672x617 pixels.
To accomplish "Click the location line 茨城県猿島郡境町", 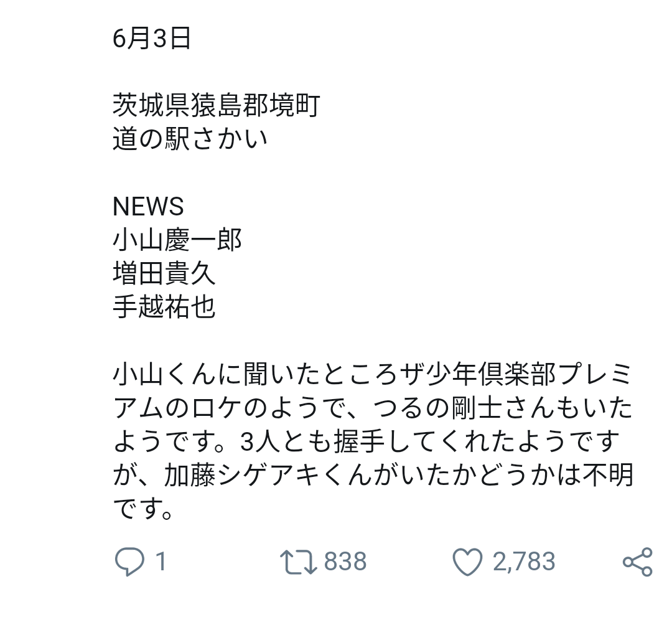I will tap(217, 105).
